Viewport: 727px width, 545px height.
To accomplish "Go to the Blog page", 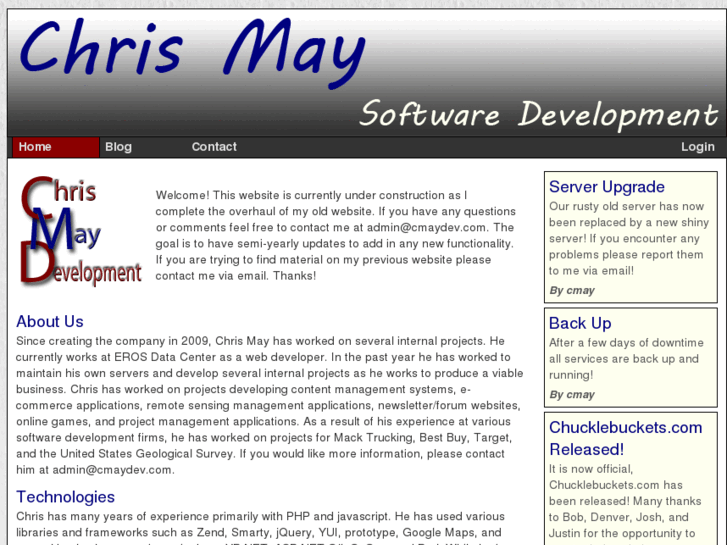I will point(118,147).
